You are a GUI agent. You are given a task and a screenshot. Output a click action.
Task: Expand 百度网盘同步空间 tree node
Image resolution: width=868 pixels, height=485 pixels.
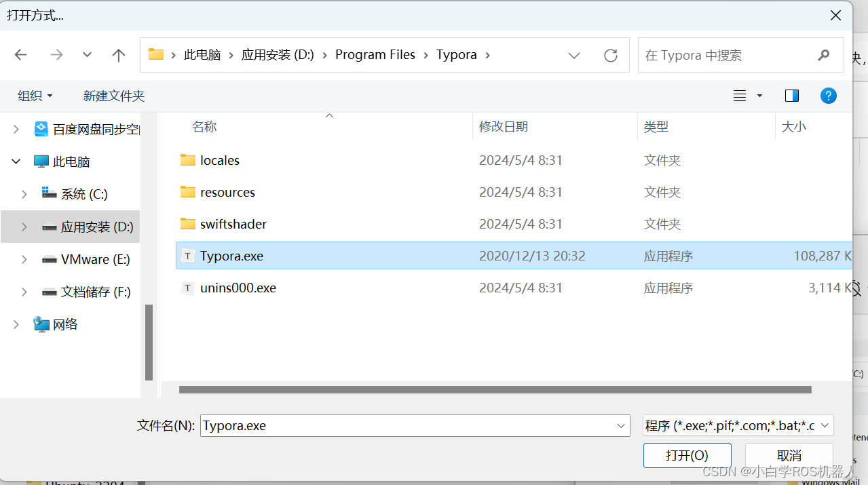[x=16, y=129]
